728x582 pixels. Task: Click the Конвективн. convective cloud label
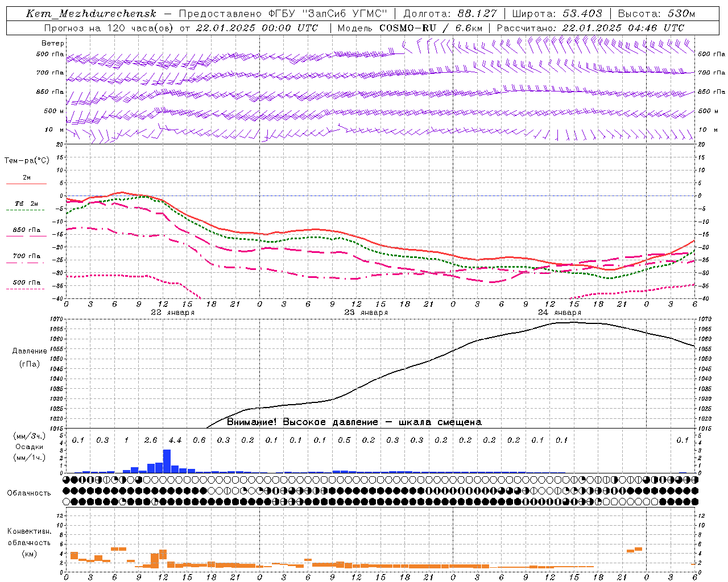click(30, 531)
